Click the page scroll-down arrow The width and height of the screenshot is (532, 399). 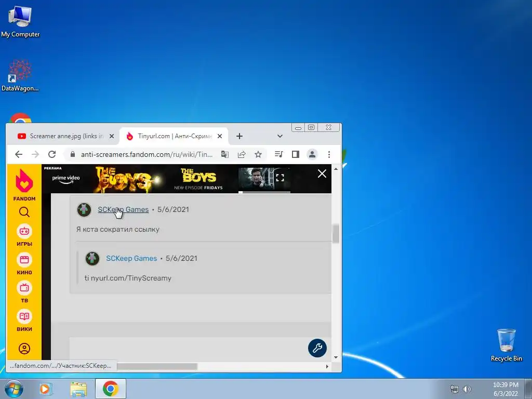pos(336,357)
